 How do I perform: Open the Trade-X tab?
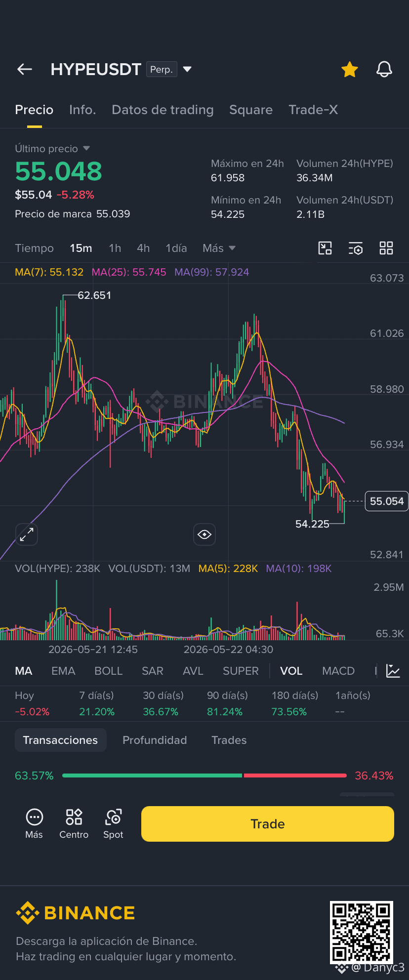pos(313,110)
